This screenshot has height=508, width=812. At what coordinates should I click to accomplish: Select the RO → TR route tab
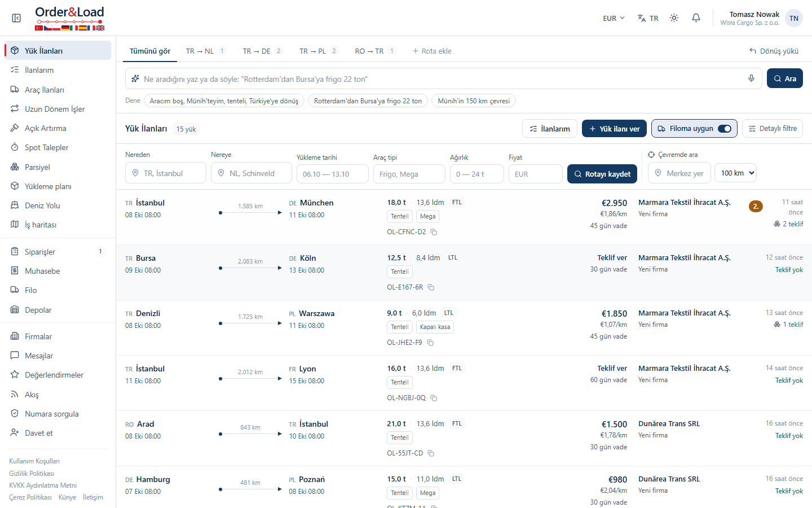(375, 51)
